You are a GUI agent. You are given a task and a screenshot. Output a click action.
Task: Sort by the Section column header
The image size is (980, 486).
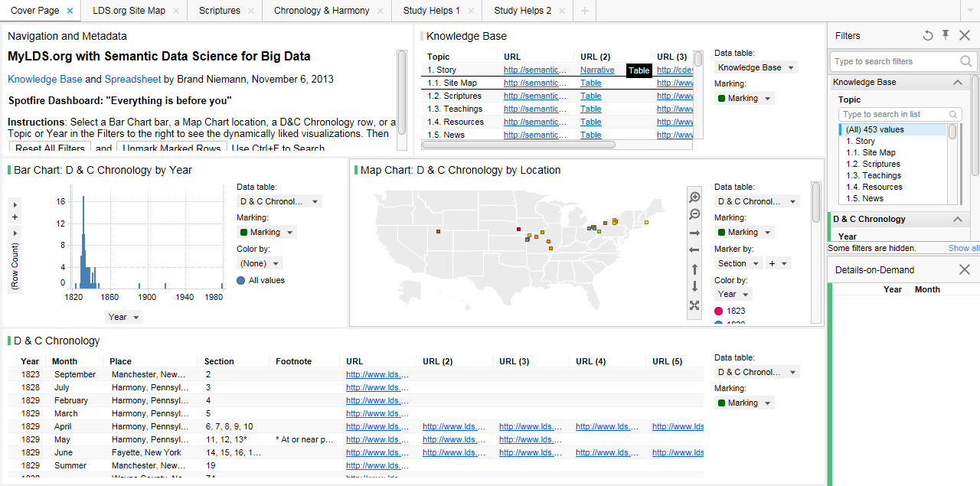click(x=220, y=361)
